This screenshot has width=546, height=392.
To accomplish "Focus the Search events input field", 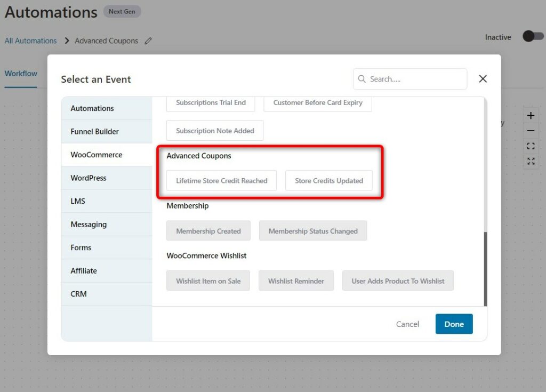I will click(410, 79).
